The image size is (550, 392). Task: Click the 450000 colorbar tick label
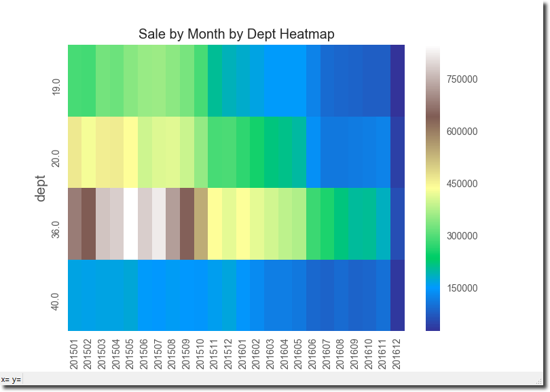462,184
